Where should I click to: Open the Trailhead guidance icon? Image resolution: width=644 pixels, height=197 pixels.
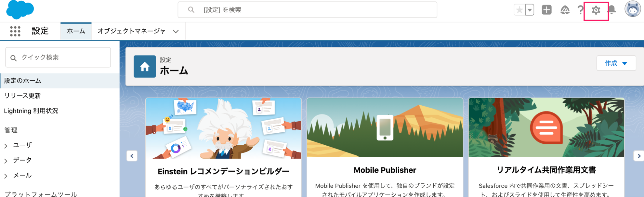565,10
